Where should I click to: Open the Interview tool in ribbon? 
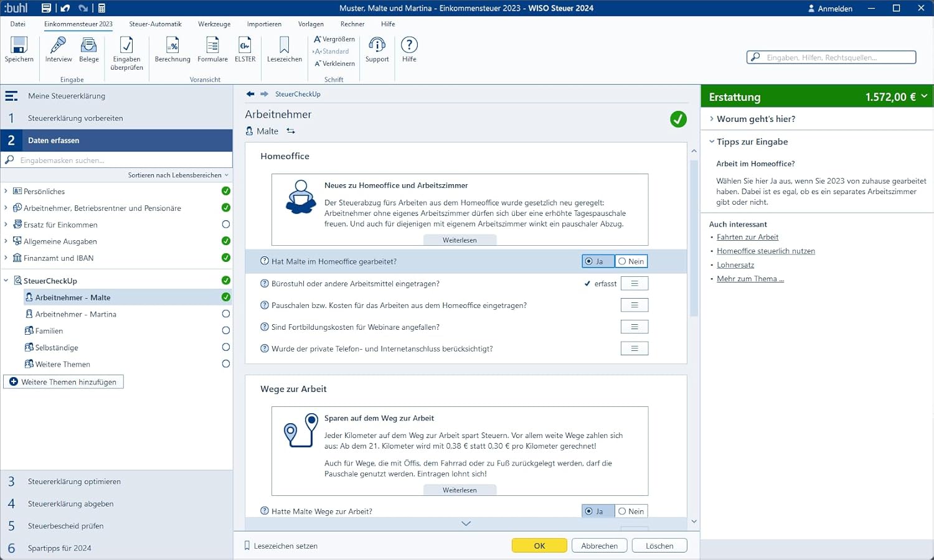pos(59,50)
